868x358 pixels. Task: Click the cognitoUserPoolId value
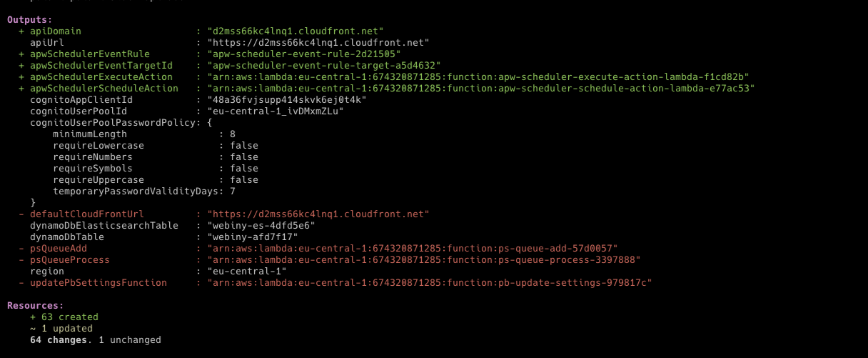point(275,111)
